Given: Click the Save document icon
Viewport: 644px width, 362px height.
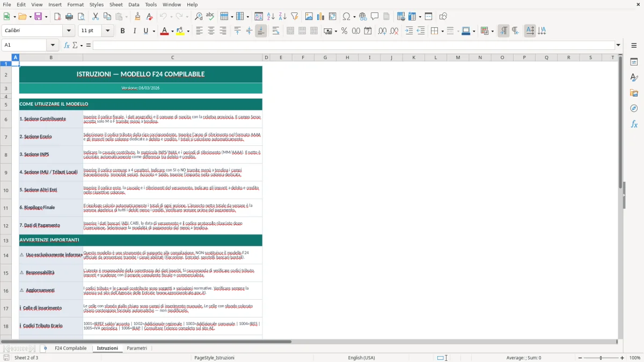Looking at the screenshot, I should [38, 17].
